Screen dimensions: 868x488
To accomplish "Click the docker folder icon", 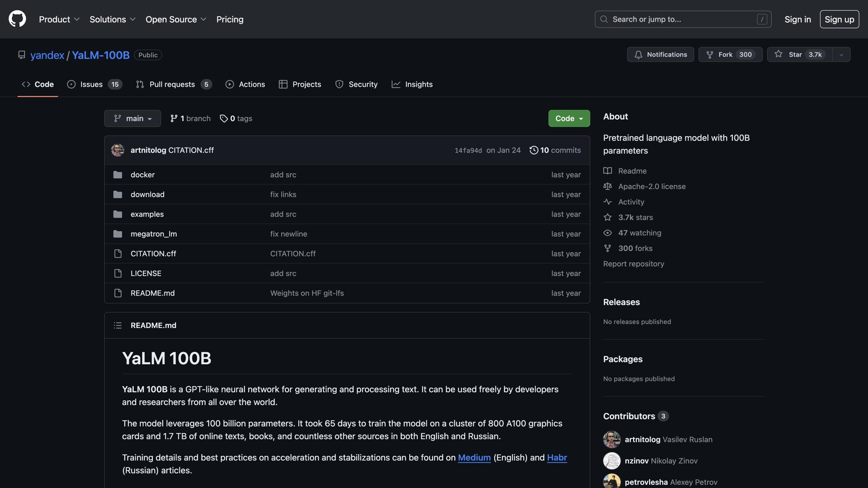I will [118, 174].
